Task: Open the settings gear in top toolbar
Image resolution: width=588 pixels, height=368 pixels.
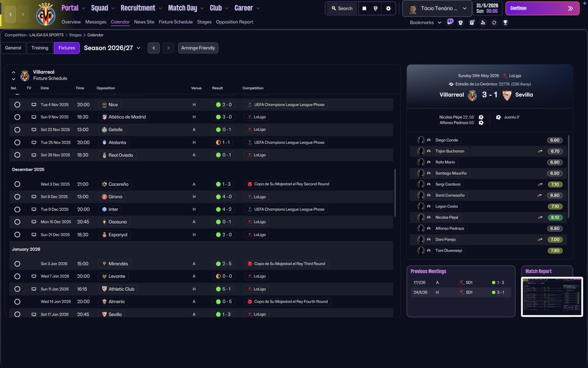Action: [x=388, y=8]
